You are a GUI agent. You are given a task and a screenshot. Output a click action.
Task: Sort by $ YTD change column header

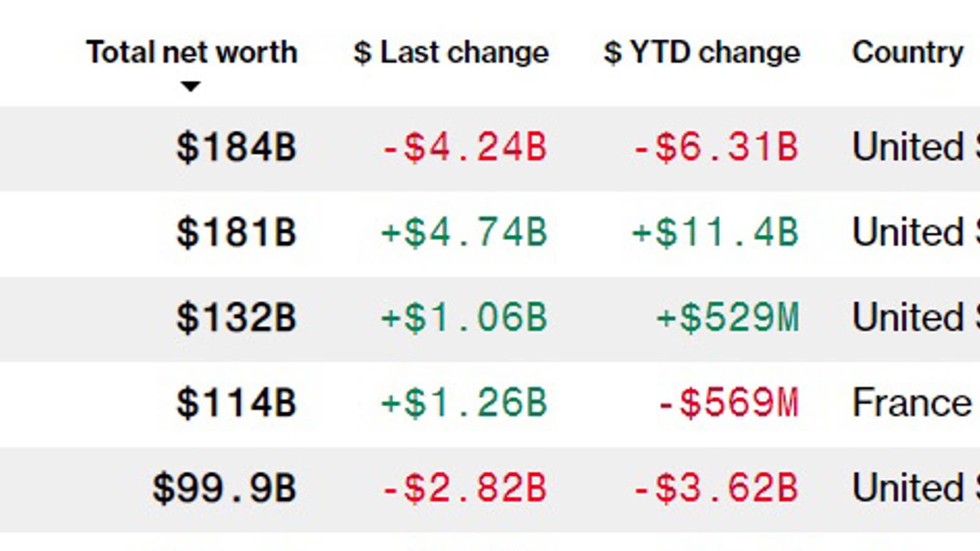pyautogui.click(x=702, y=53)
